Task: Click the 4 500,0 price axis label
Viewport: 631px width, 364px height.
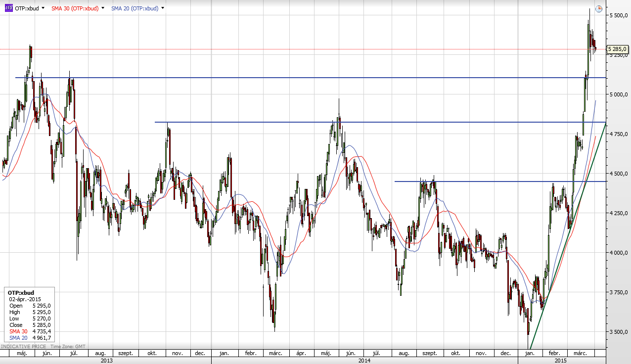Action: tap(619, 174)
